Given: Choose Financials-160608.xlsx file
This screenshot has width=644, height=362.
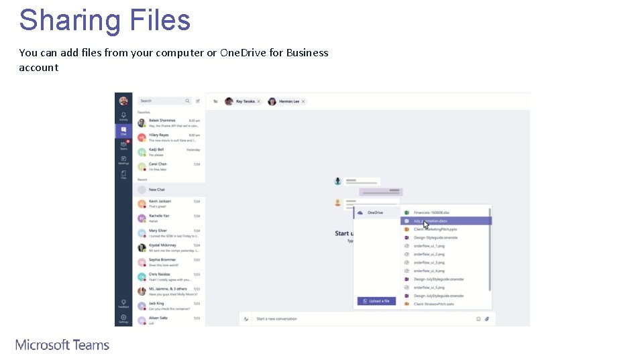Looking at the screenshot, I should [445, 213].
